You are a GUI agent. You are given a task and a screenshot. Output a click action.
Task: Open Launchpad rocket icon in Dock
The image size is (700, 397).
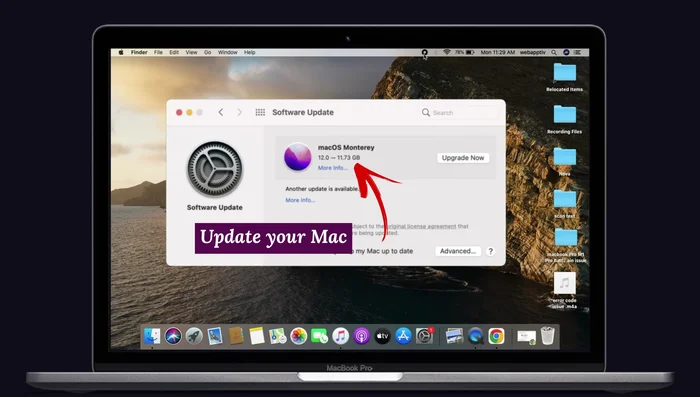(x=194, y=336)
